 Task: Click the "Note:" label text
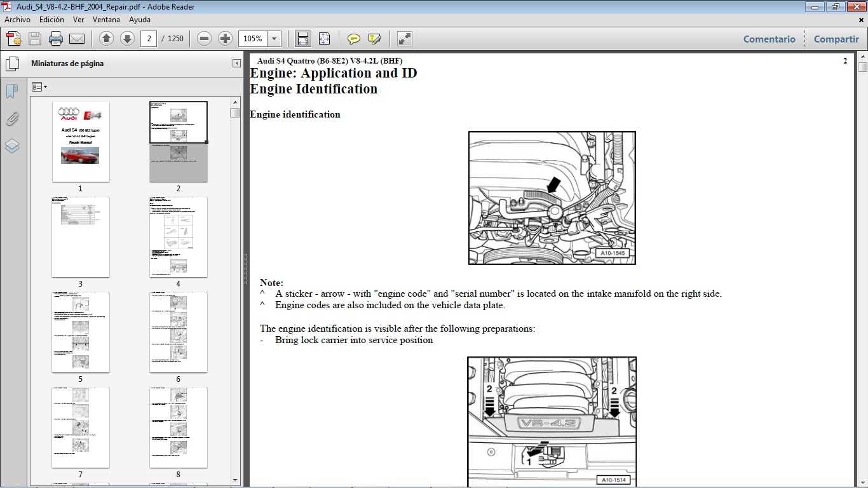coord(271,283)
